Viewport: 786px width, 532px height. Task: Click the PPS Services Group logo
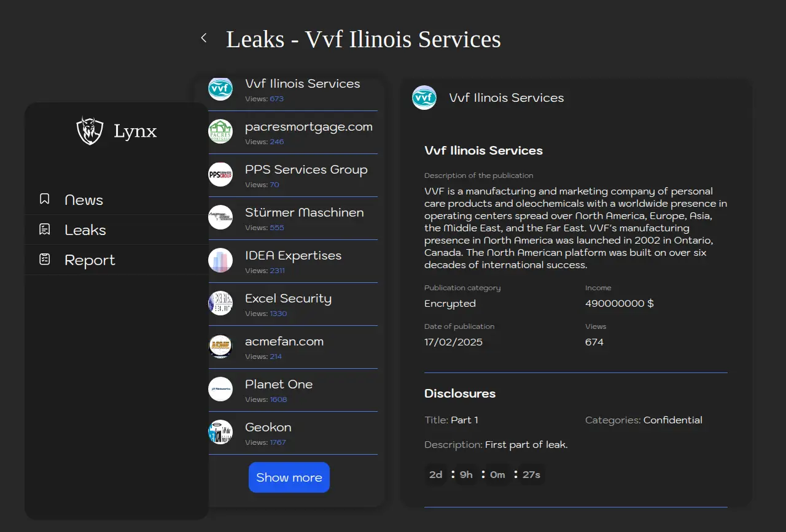click(x=220, y=174)
